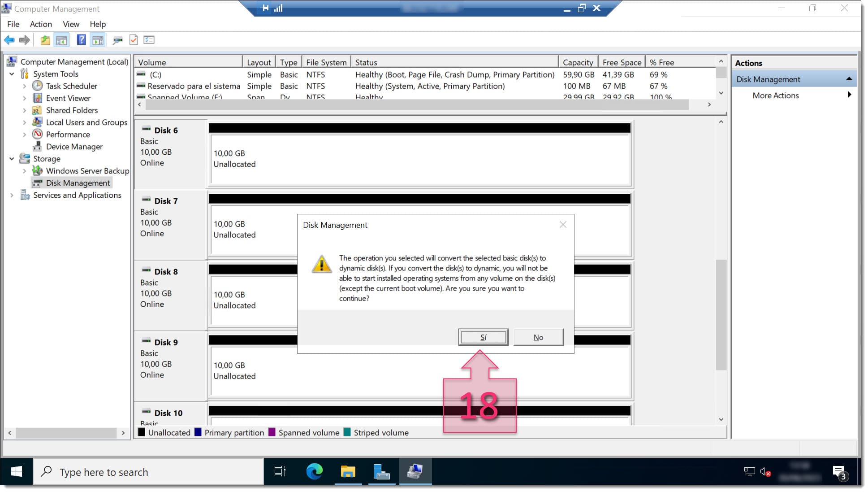This screenshot has width=868, height=492.
Task: Select Windows Server Backup
Action: point(87,171)
